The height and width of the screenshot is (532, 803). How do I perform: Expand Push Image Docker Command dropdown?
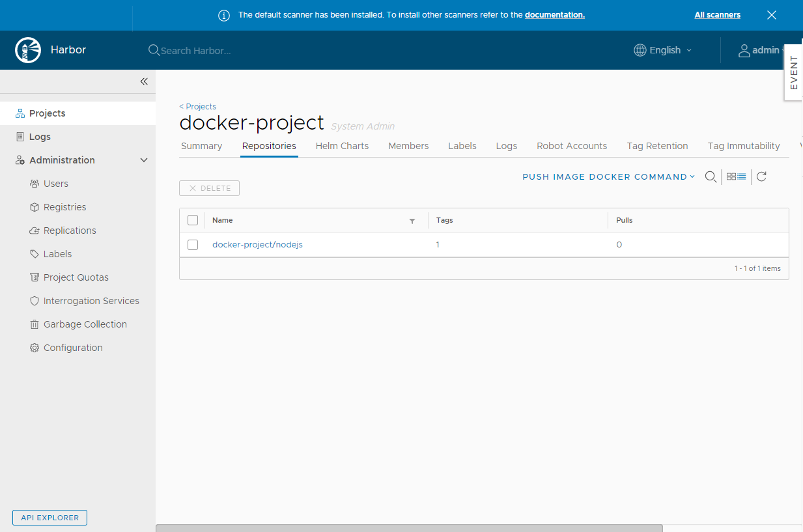pyautogui.click(x=609, y=176)
